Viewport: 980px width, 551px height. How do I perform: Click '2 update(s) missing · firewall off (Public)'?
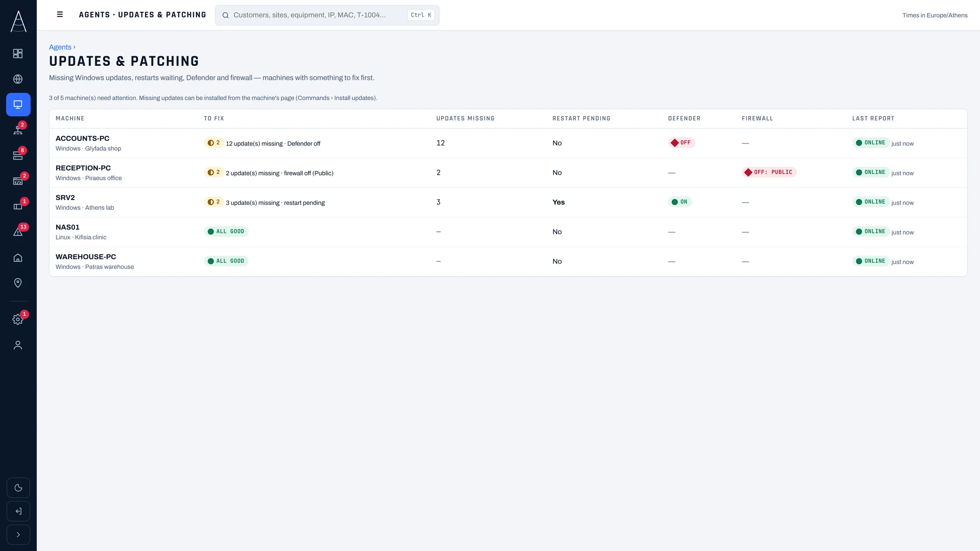(280, 173)
